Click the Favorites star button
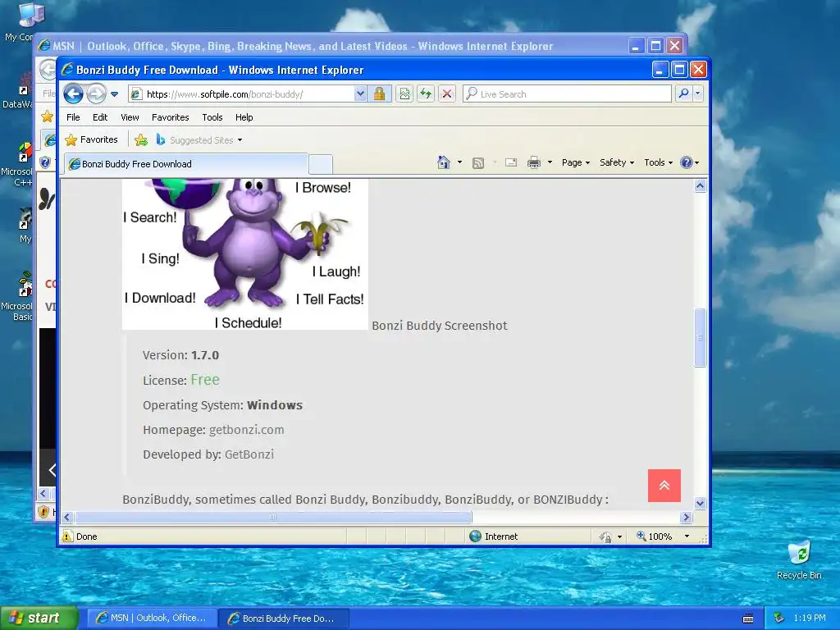 (91, 139)
